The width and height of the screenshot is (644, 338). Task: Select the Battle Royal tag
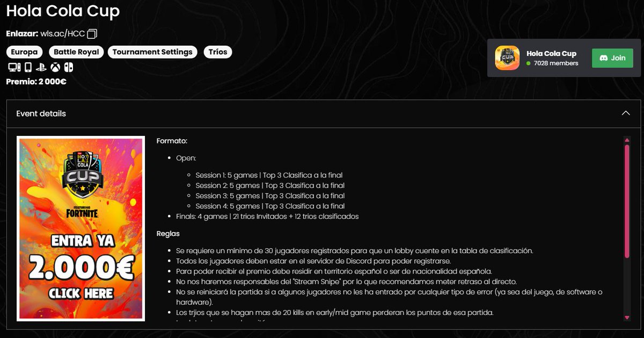pyautogui.click(x=77, y=52)
